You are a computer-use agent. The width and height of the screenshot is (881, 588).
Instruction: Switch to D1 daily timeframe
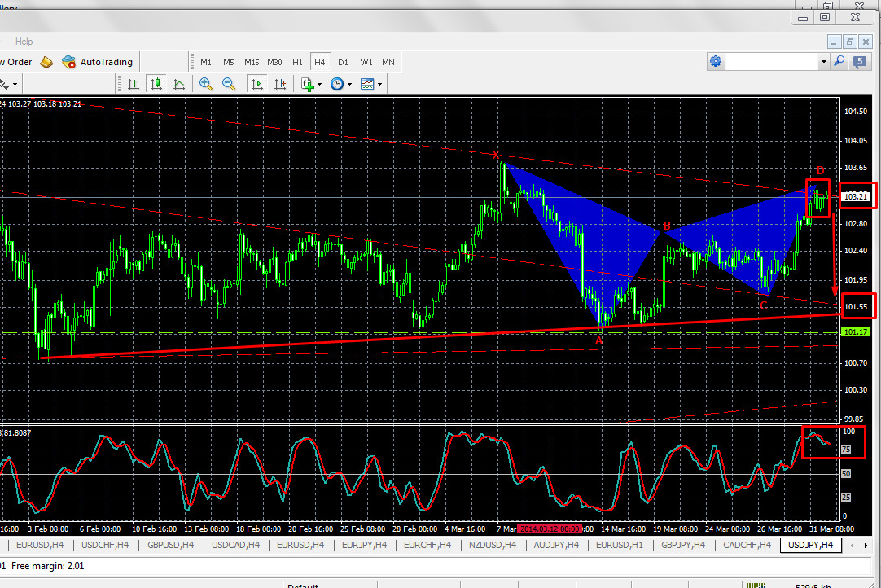click(344, 63)
